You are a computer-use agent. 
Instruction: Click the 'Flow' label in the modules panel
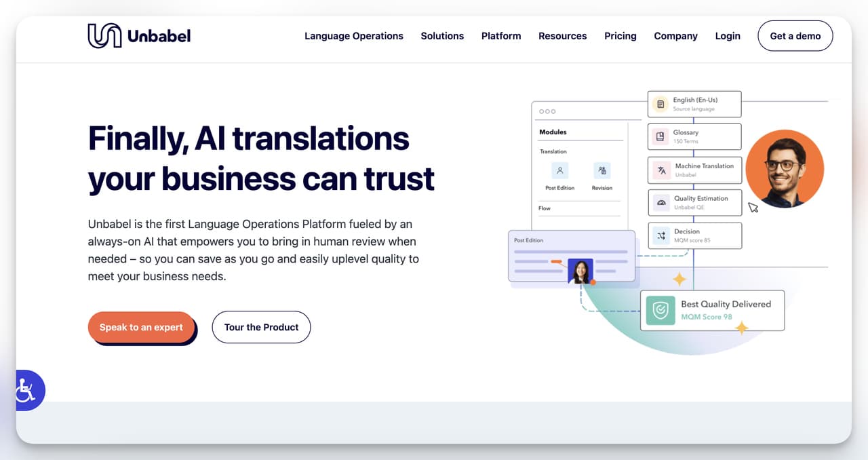click(x=545, y=208)
